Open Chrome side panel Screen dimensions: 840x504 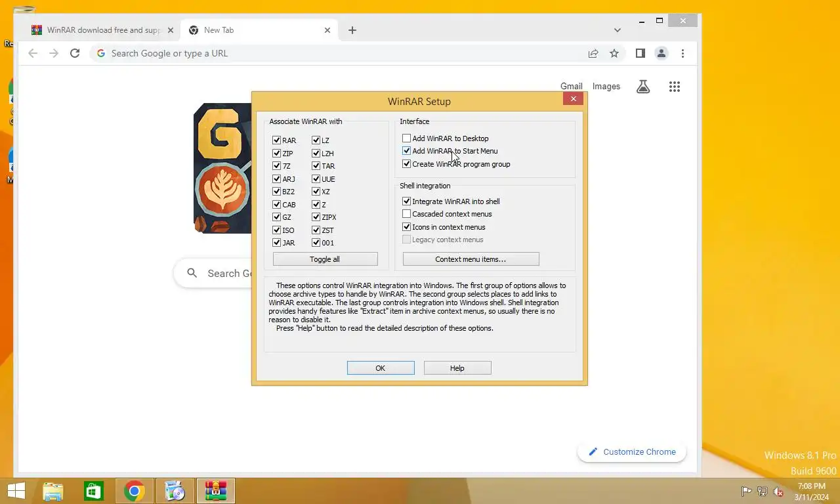point(640,53)
